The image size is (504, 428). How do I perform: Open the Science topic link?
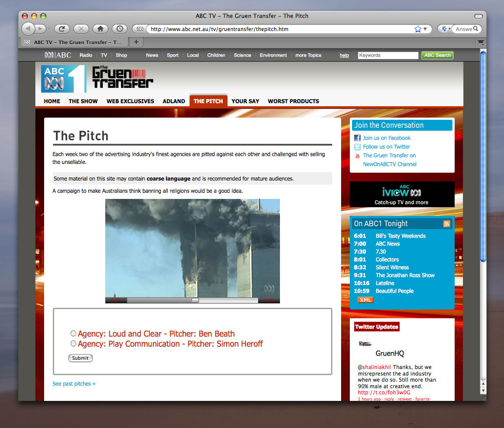[x=242, y=56]
